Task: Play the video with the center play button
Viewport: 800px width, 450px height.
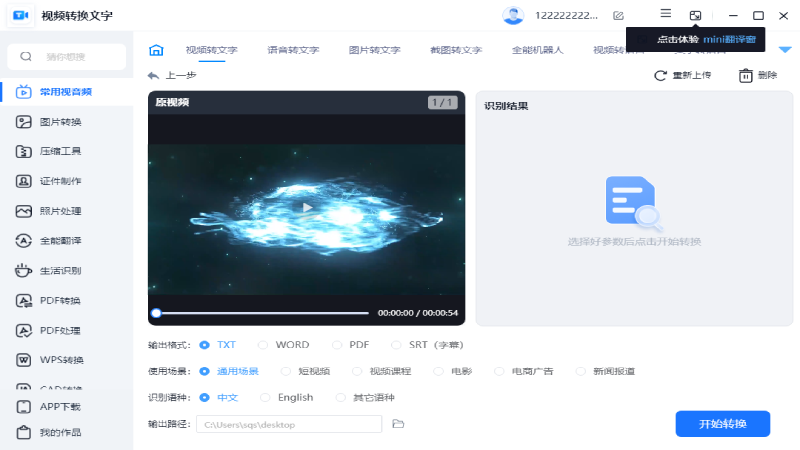Action: [307, 208]
